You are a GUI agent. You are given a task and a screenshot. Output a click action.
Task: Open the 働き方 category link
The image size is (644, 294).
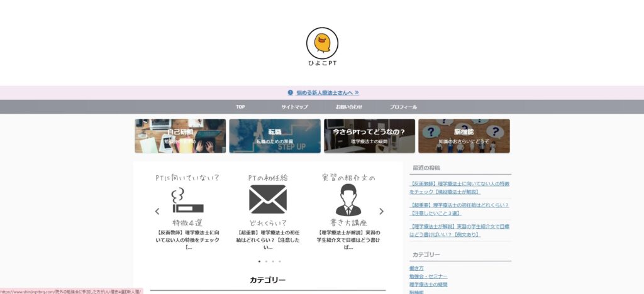coord(416,268)
